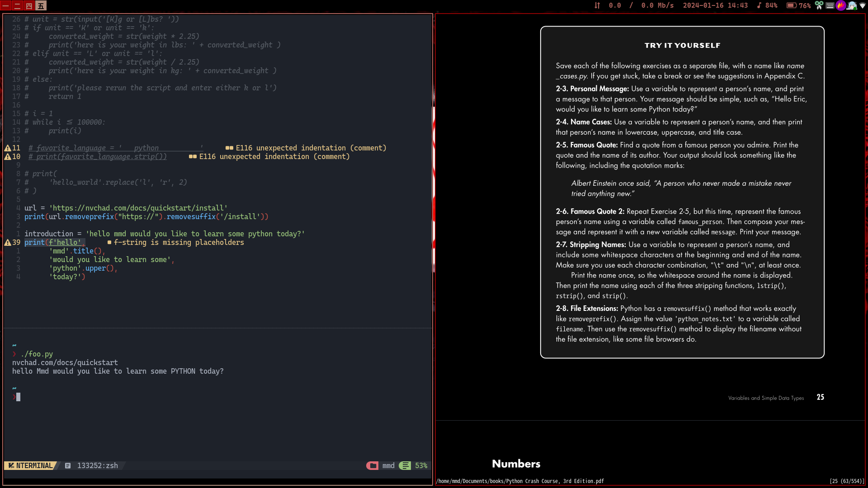Click the network traffic arrows icon
The height and width of the screenshot is (488, 868).
597,5
